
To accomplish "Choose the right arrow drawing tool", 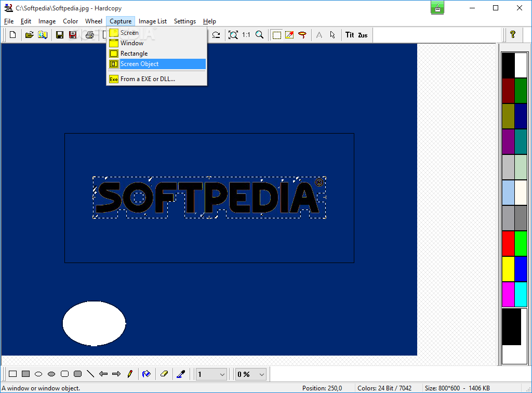I will (x=116, y=374).
